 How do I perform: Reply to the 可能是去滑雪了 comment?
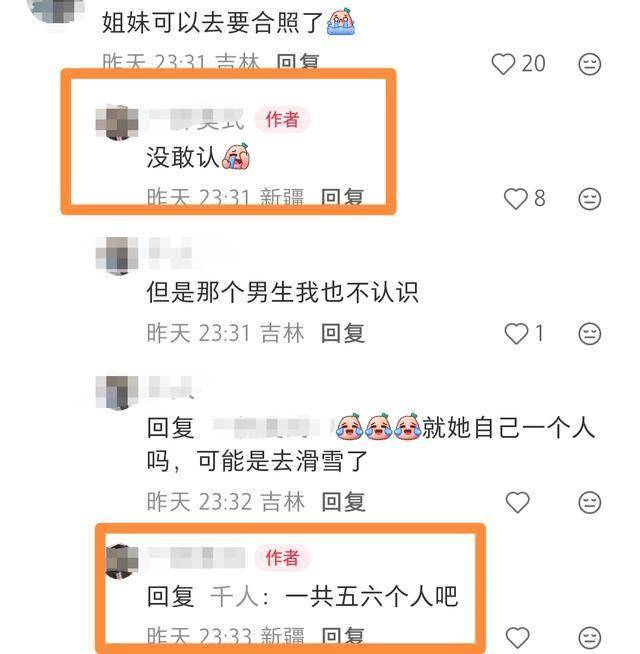coord(343,502)
